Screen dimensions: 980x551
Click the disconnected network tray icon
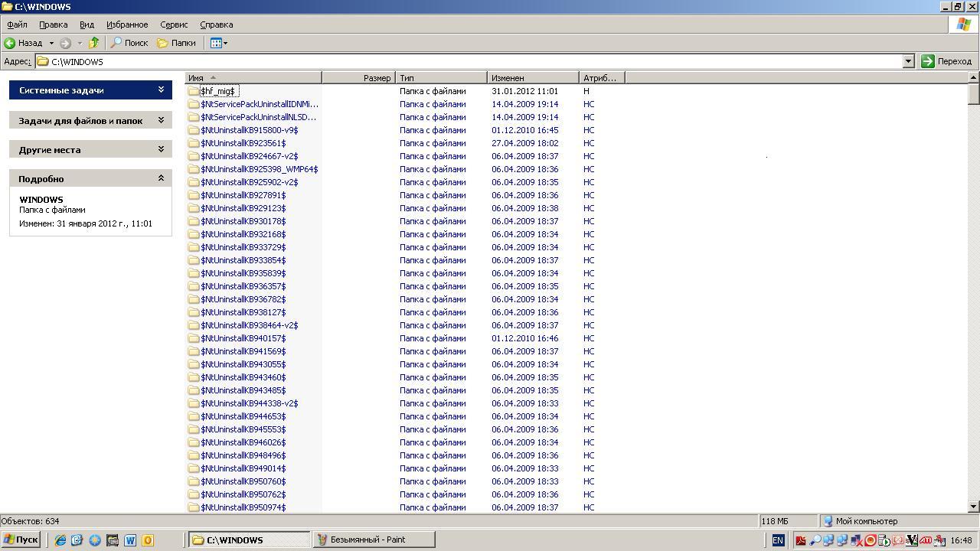click(856, 540)
